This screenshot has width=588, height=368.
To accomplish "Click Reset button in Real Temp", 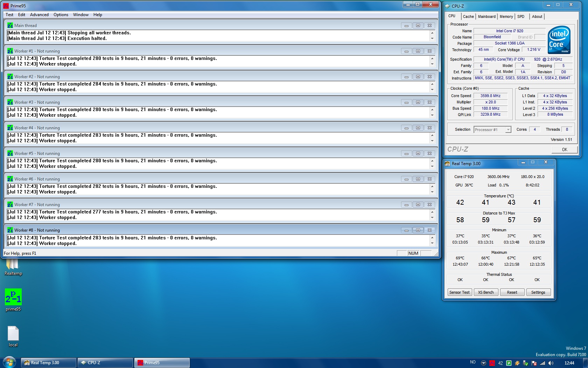I will [512, 292].
